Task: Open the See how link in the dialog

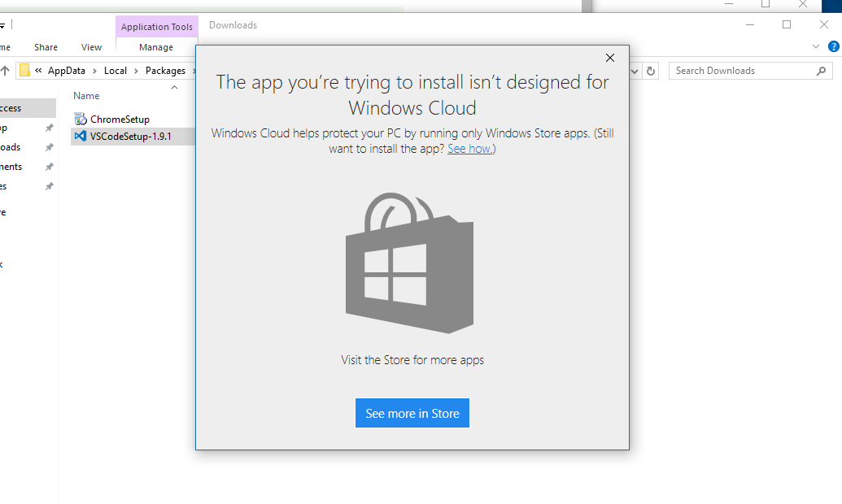Action: pos(469,148)
